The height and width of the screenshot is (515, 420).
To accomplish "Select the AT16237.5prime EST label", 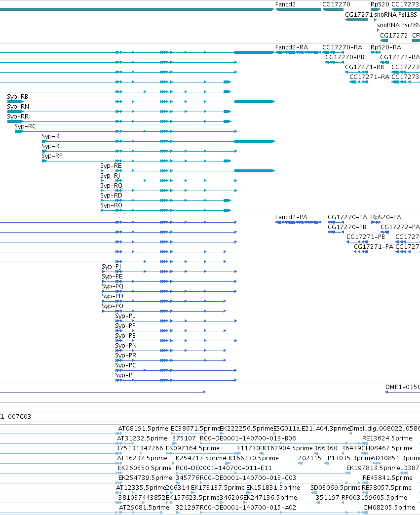I will (142, 458).
